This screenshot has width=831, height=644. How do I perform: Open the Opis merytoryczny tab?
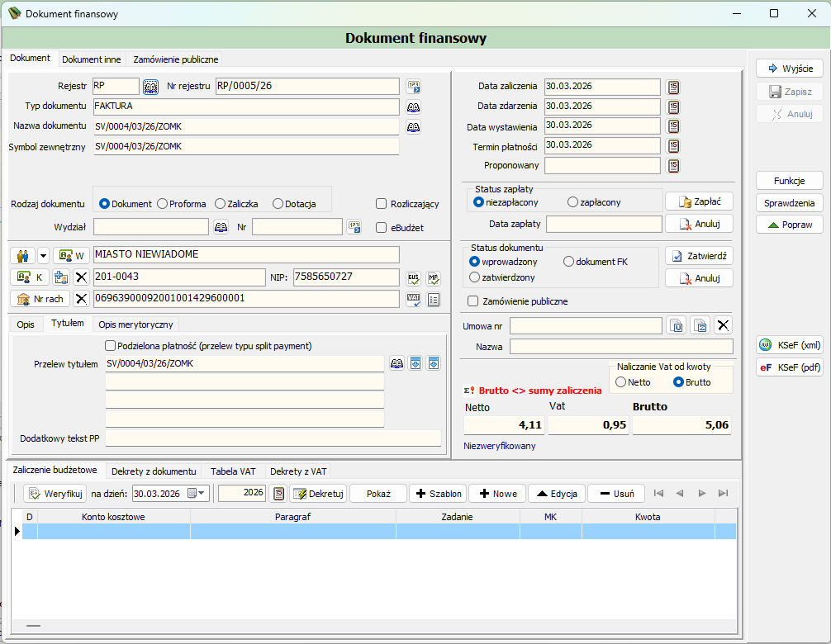pyautogui.click(x=135, y=324)
